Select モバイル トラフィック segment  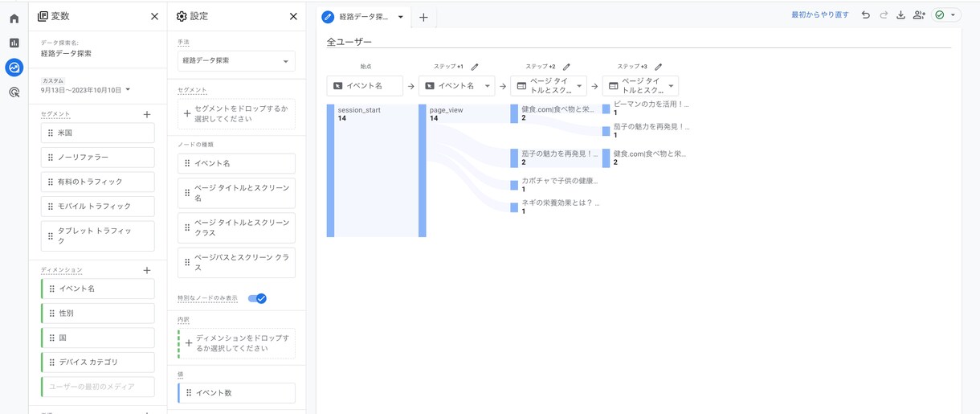click(x=97, y=206)
